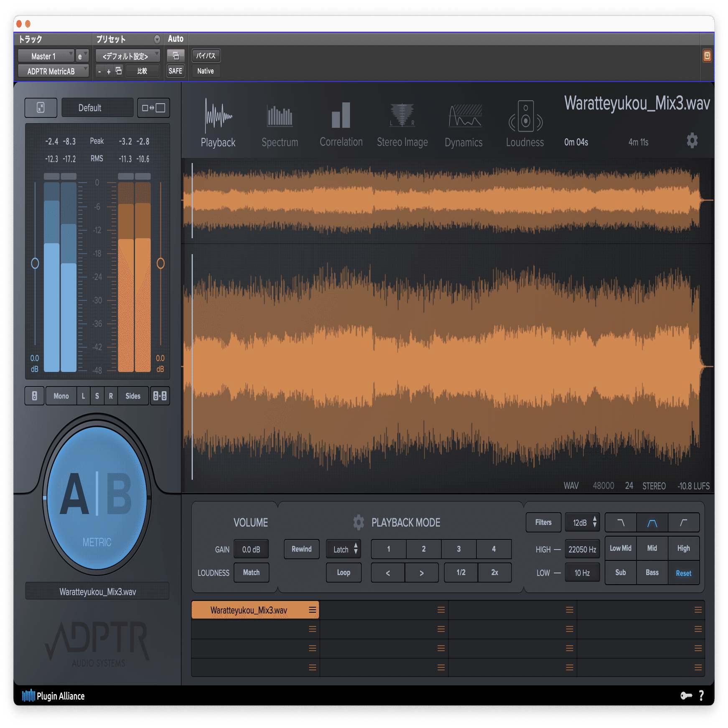Toggle the Filters button

coord(543,522)
